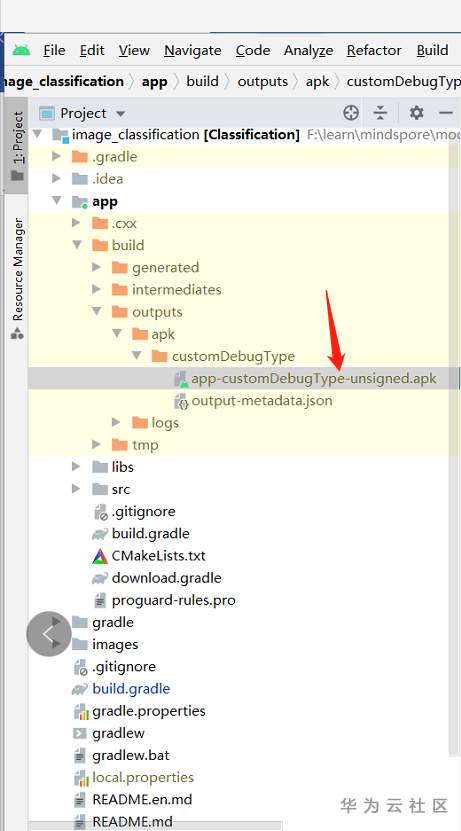Viewport: 461px width, 831px height.
Task: Expand the logs folder
Action: (x=116, y=422)
